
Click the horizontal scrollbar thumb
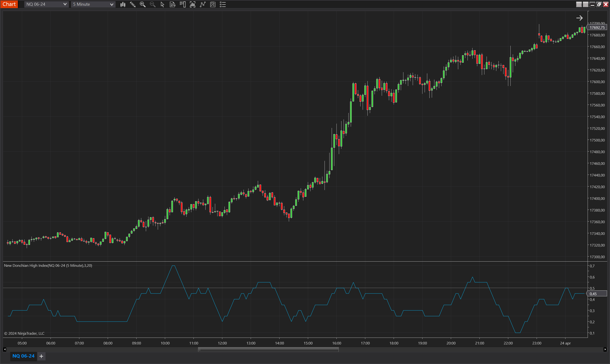click(268, 349)
